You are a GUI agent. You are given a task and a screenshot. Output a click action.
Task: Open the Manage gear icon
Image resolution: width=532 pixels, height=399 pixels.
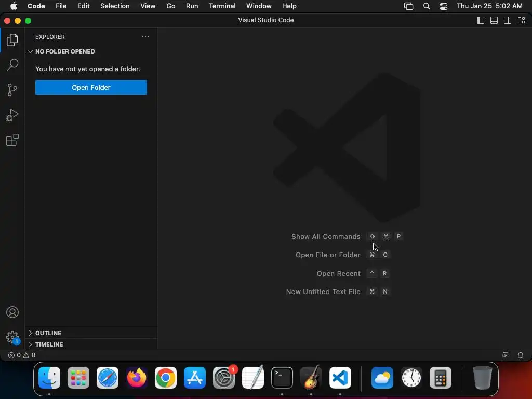point(12,338)
